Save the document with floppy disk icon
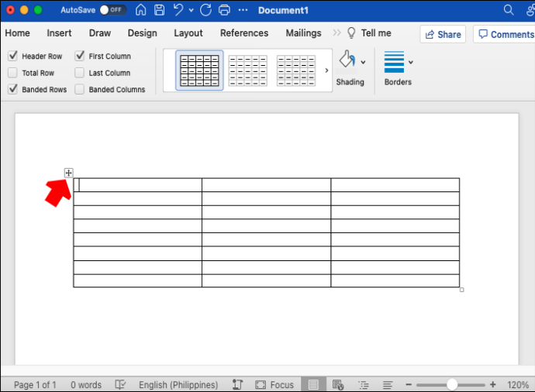 [x=159, y=10]
